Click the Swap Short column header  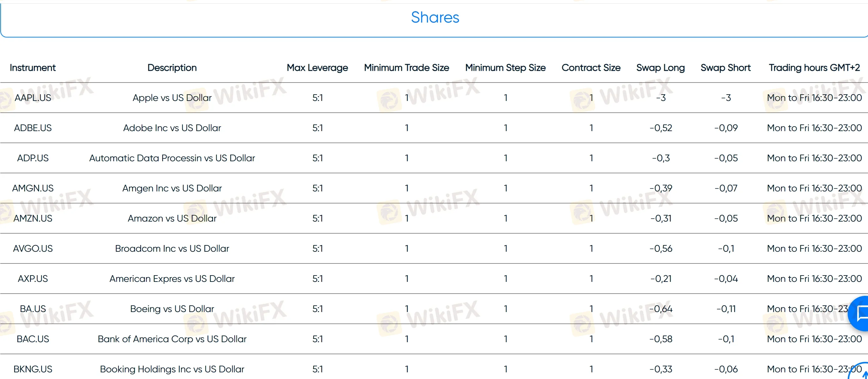pos(725,68)
